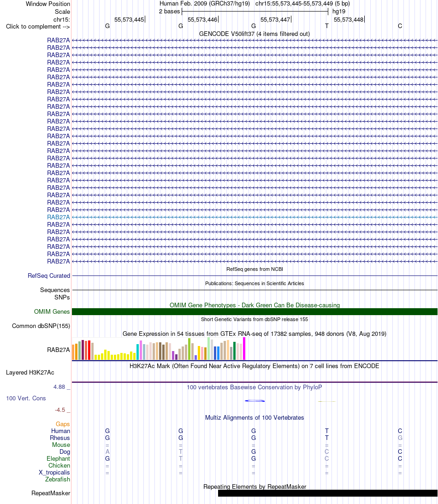Select the Chicken alignment row label
The width and height of the screenshot is (438, 504).
pos(59,465)
